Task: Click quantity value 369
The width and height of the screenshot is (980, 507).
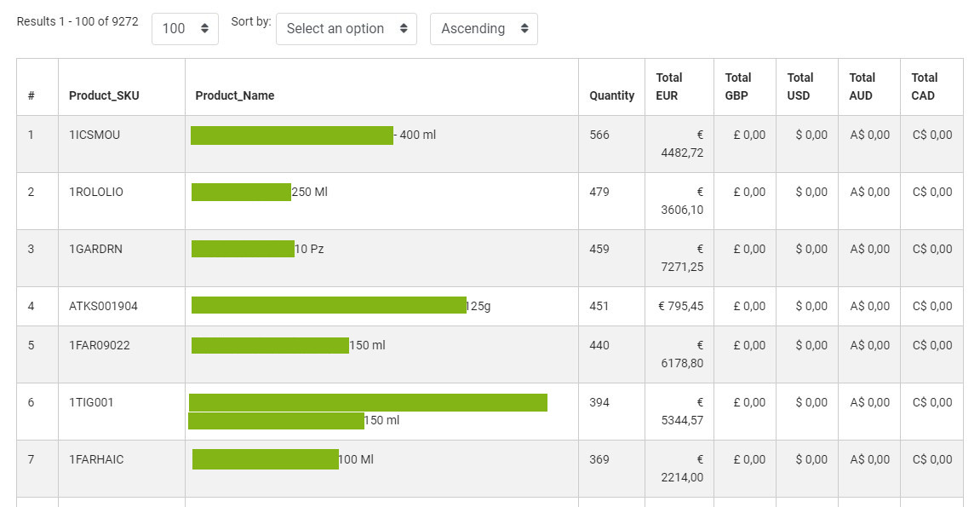Action: (x=599, y=459)
